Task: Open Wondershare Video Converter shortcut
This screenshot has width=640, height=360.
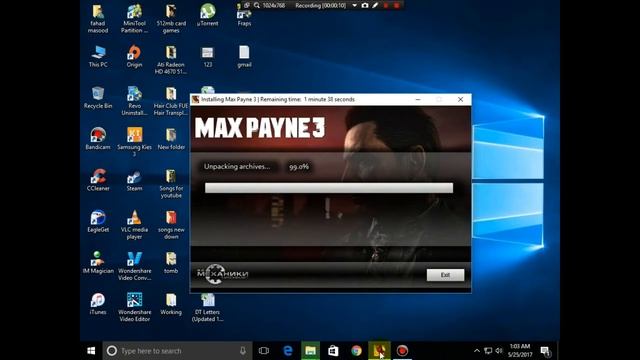Action: pos(134,266)
